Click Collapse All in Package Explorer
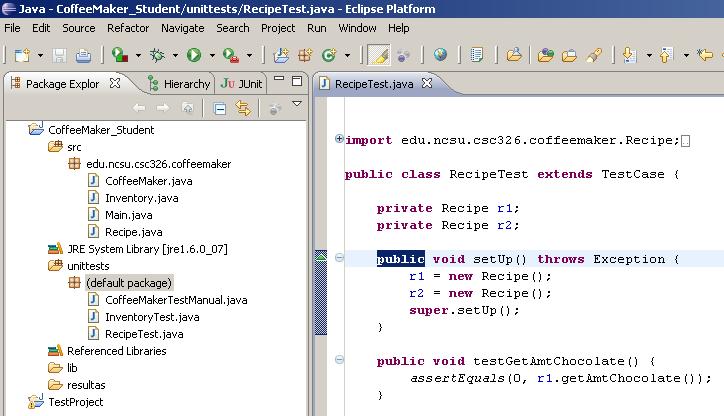The height and width of the screenshot is (416, 724). 220,108
